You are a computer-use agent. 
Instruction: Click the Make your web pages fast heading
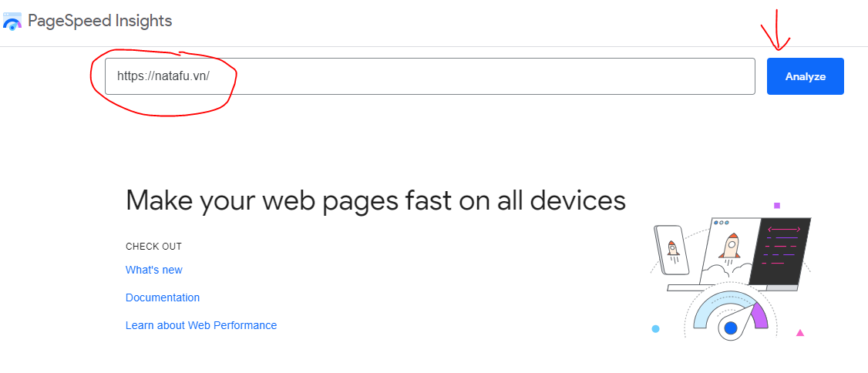click(x=375, y=200)
